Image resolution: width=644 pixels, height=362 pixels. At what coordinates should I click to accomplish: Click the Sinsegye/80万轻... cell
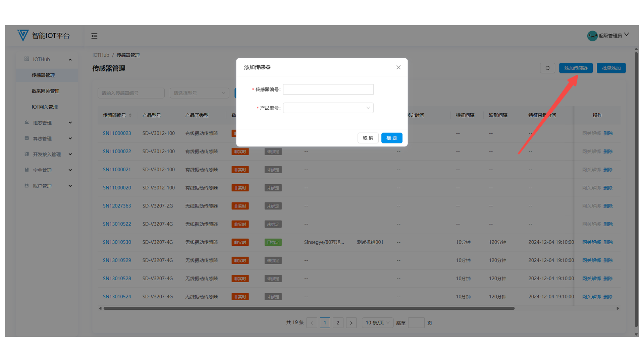[324, 242]
